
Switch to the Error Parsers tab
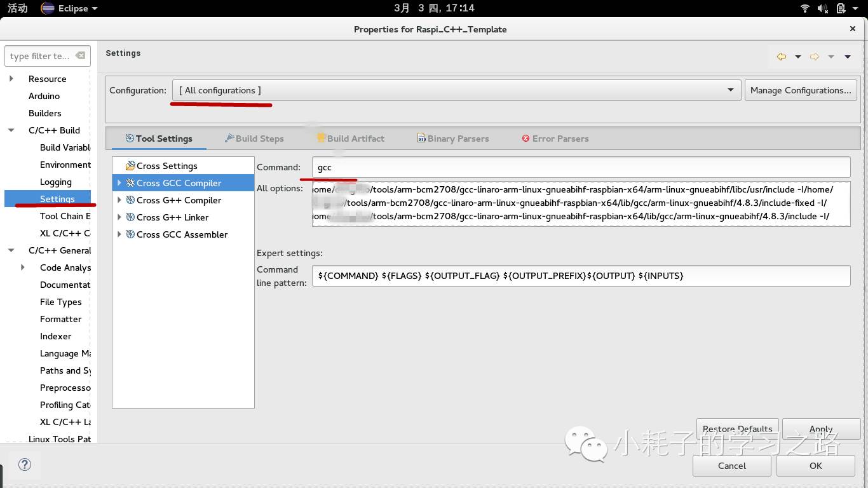tap(555, 139)
